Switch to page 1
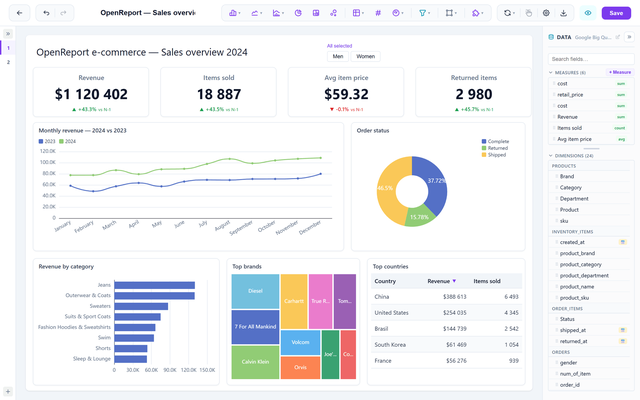Viewport: 640px width, 400px height. 8,48
